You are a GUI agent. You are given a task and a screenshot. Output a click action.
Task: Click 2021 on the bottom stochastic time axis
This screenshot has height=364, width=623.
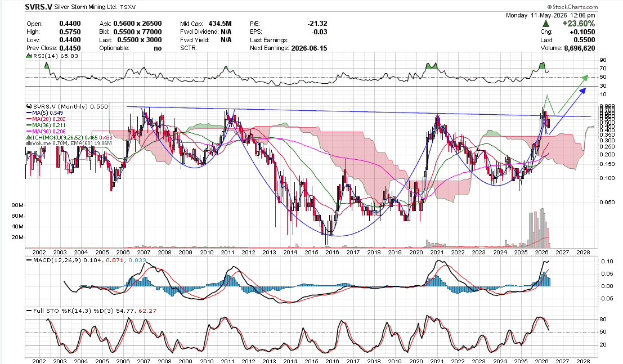[x=437, y=361]
